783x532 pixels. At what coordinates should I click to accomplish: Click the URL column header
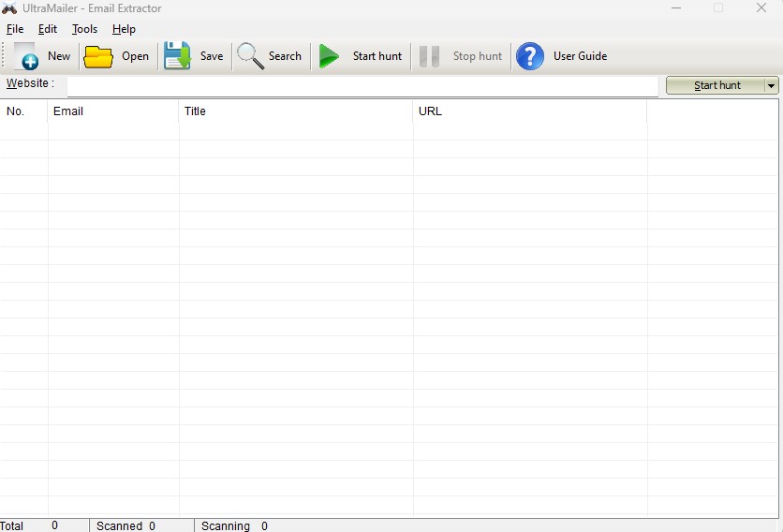pyautogui.click(x=529, y=111)
